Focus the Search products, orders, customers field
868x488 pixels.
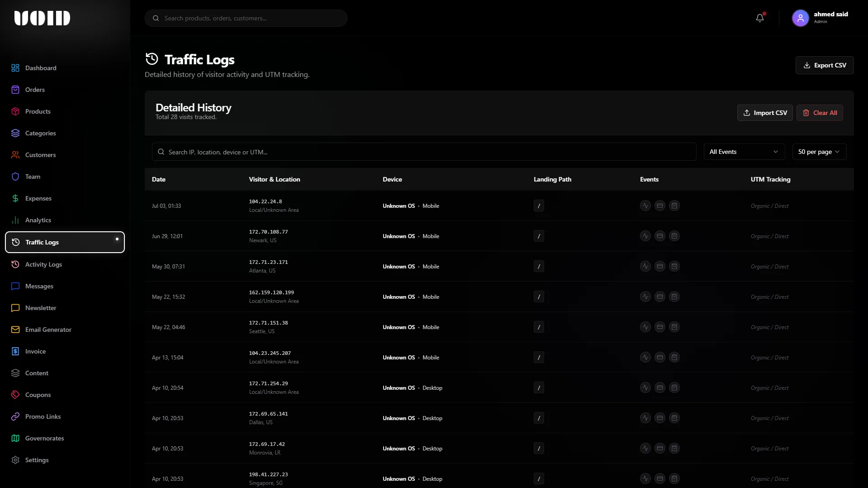(x=246, y=18)
